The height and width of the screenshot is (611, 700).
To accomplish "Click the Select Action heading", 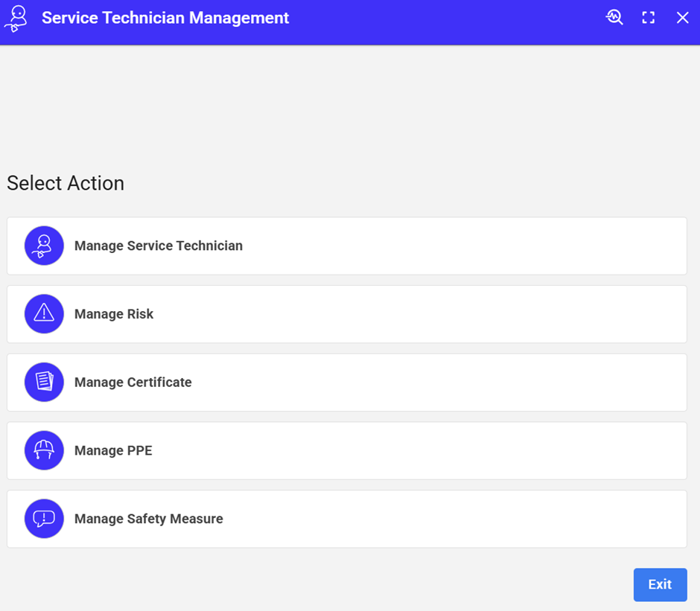I will [x=66, y=183].
